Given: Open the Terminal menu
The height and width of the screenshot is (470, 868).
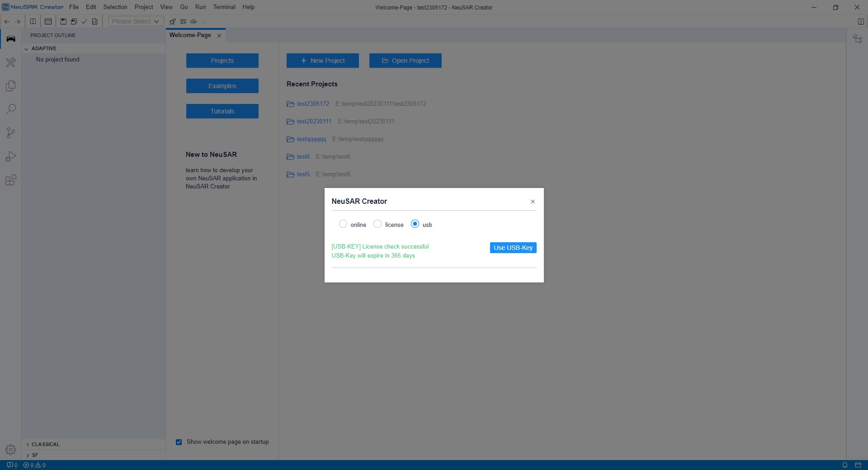Looking at the screenshot, I should tap(224, 7).
